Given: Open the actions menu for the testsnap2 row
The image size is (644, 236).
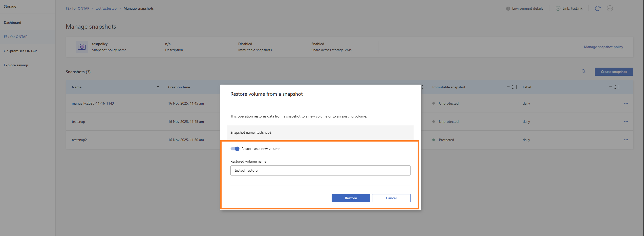Looking at the screenshot, I should click(x=626, y=140).
